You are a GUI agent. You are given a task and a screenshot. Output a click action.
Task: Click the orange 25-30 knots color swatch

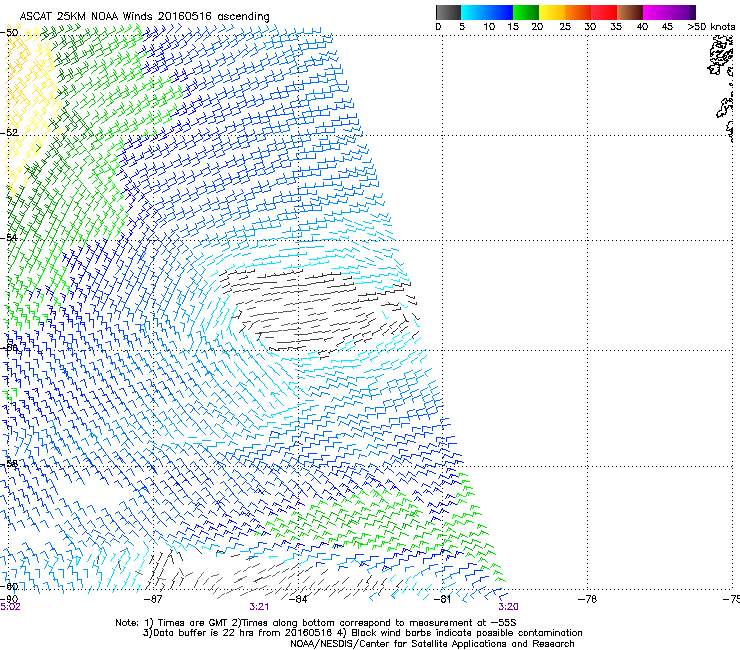578,12
